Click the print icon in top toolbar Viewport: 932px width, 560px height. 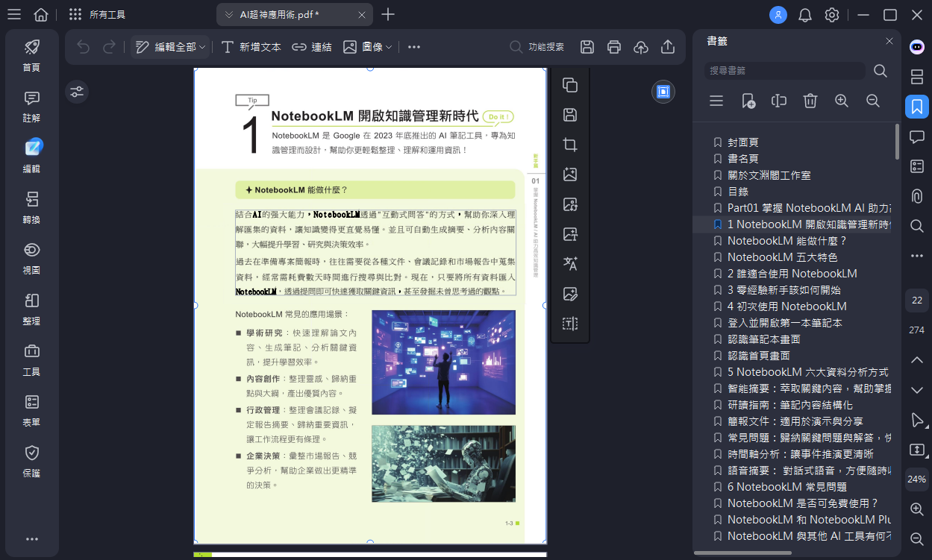(x=614, y=47)
